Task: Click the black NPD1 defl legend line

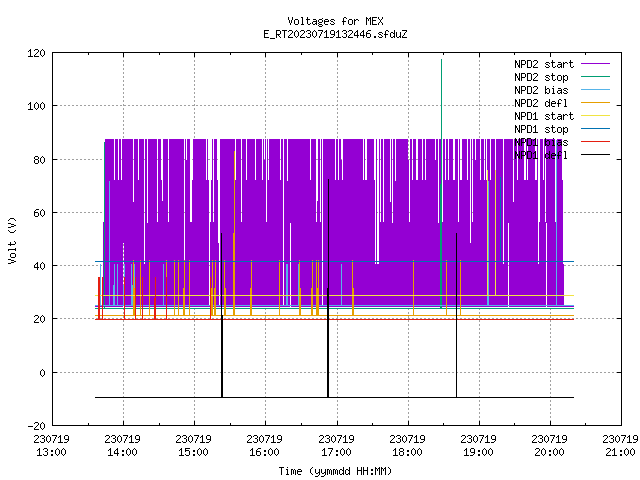Action: click(x=595, y=155)
